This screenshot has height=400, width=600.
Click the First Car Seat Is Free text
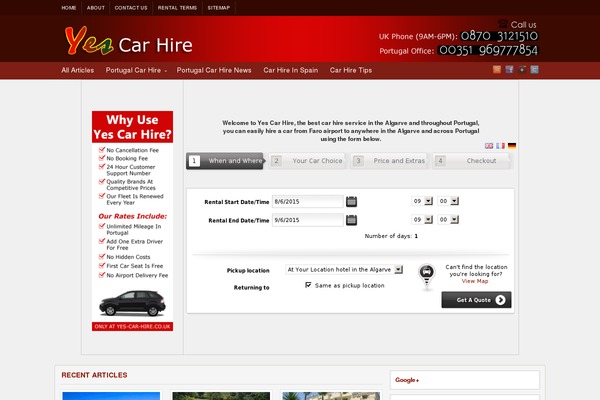pyautogui.click(x=135, y=266)
